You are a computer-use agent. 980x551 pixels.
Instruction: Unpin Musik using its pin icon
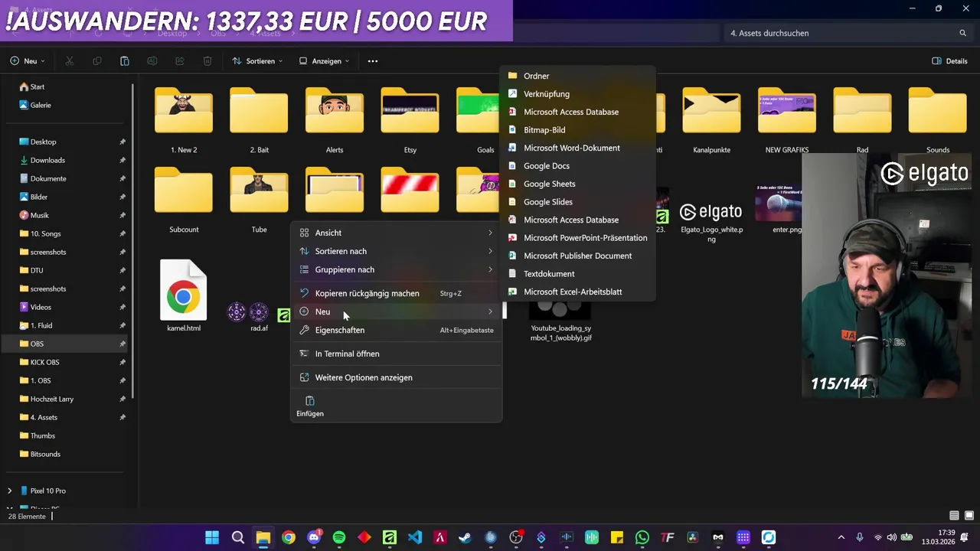(122, 215)
